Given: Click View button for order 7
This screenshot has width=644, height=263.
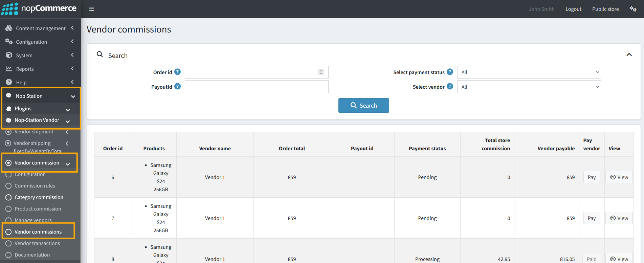Looking at the screenshot, I should pyautogui.click(x=619, y=218).
